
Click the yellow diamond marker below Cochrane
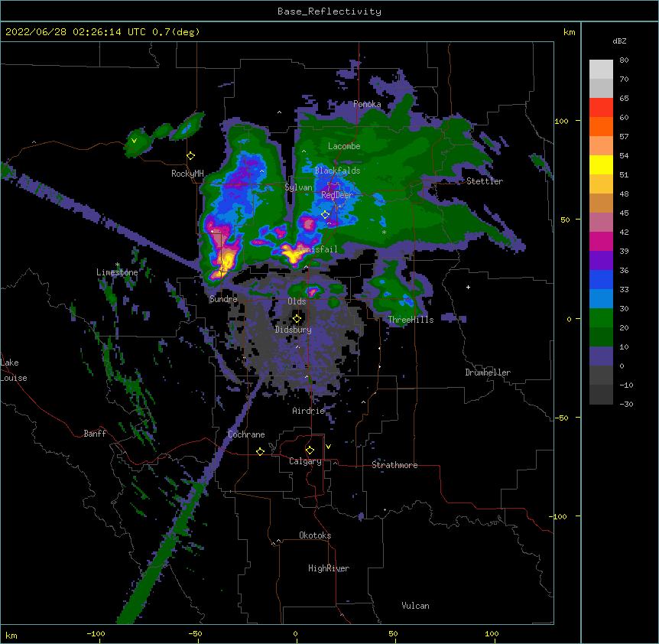(x=260, y=451)
